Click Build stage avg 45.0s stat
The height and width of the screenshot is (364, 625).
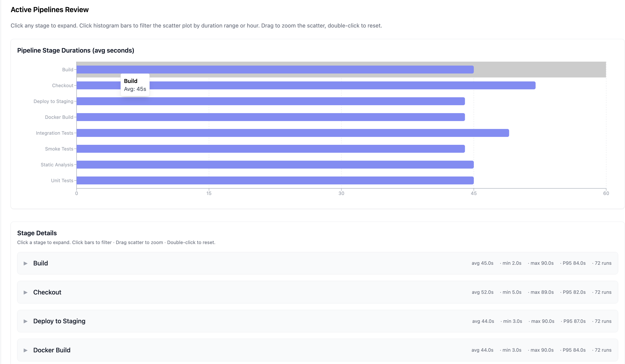[482, 263]
